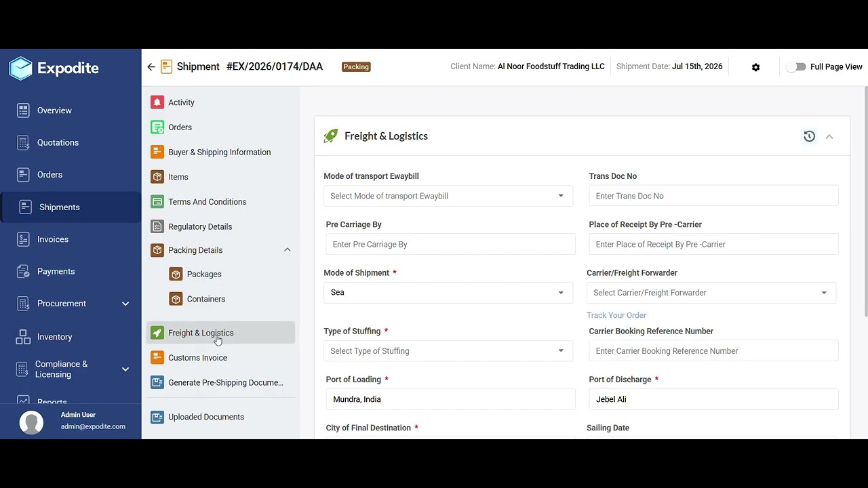Click shipment date Jul 15th, 2026
868x488 pixels.
tap(697, 66)
